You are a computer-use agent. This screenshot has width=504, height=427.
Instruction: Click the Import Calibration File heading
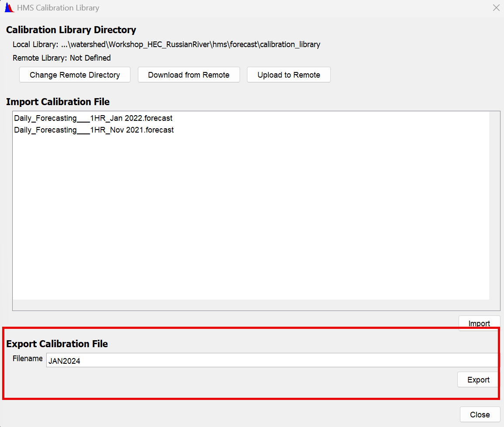pos(57,102)
